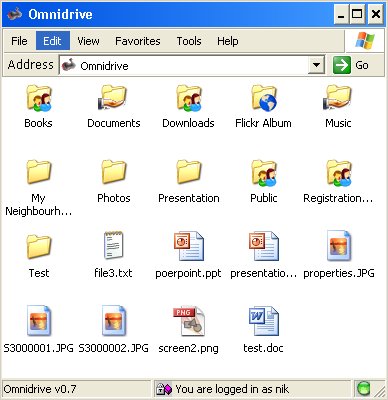Viewport: 388px width, 400px height.
Task: Open the Tools menu
Action: [189, 41]
